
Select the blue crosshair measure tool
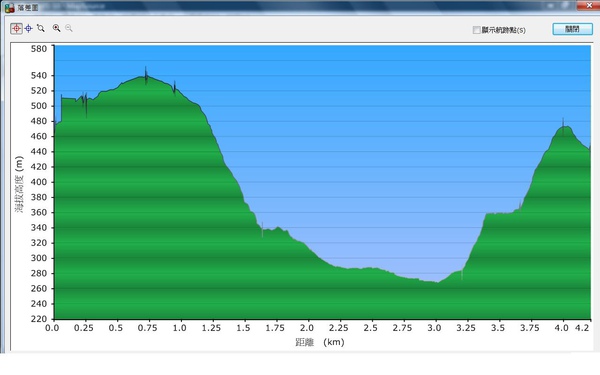29,28
